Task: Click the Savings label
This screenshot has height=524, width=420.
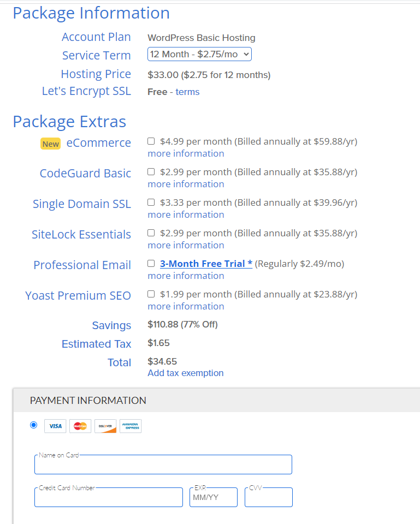Action: [x=111, y=325]
